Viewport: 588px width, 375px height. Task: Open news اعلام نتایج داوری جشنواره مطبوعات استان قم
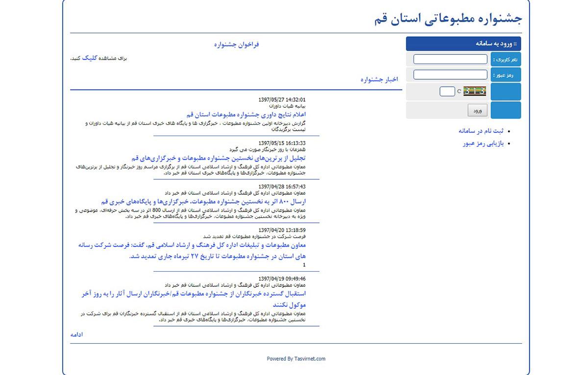[246, 115]
